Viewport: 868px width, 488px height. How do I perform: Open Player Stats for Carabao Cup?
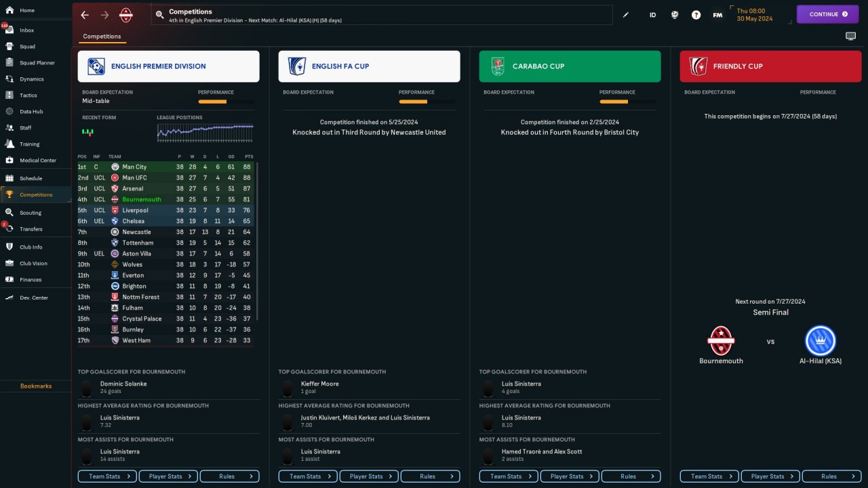570,476
